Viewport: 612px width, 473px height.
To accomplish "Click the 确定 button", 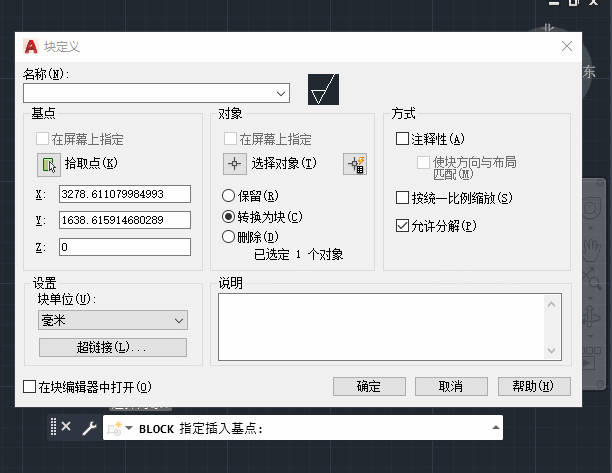I will click(x=369, y=386).
